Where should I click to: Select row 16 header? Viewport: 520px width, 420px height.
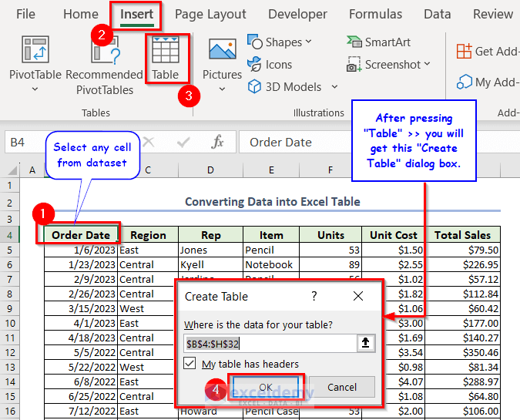[x=9, y=411]
